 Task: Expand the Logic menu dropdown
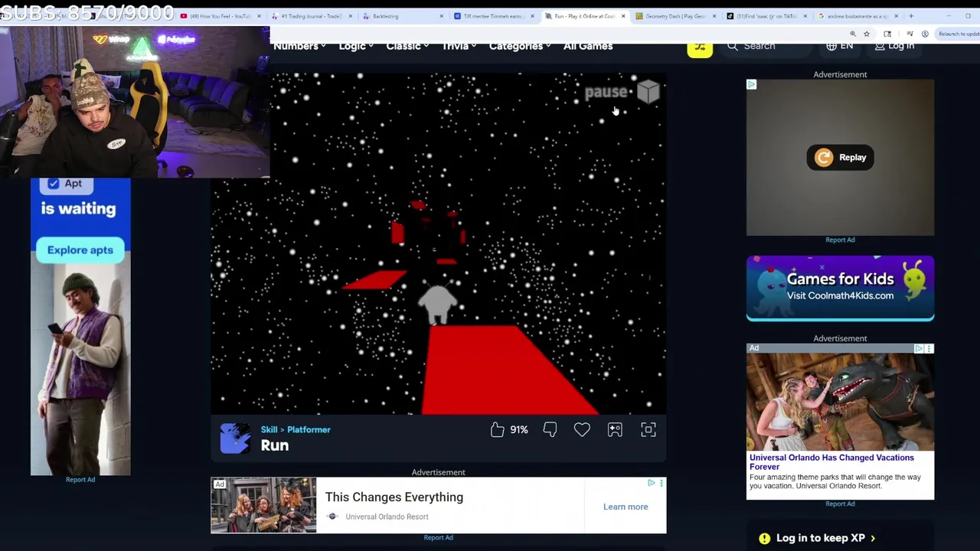point(356,46)
